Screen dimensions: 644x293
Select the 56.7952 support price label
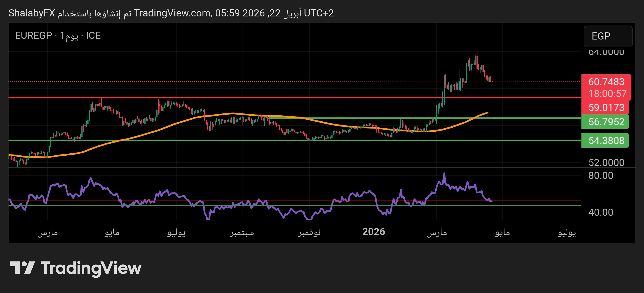pyautogui.click(x=606, y=122)
